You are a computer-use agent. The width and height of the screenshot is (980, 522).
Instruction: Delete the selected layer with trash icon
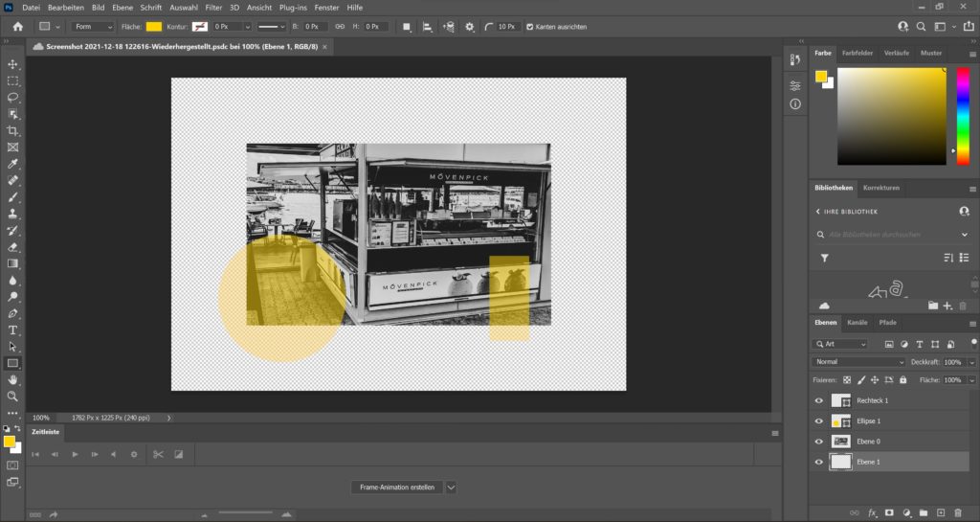tap(958, 512)
